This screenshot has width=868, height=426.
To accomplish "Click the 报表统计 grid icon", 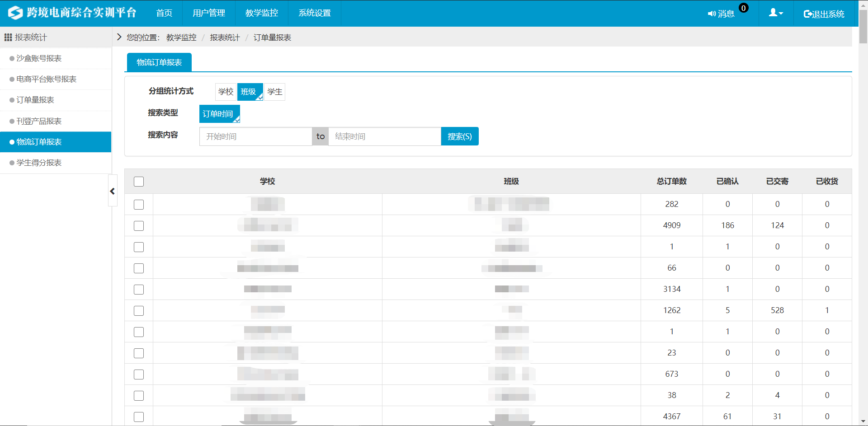I will coord(8,37).
